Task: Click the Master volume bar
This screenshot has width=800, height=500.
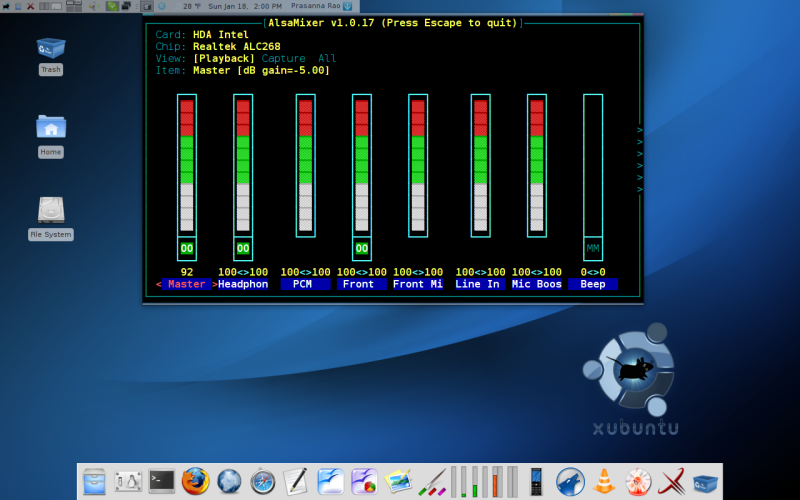Action: coord(187,165)
